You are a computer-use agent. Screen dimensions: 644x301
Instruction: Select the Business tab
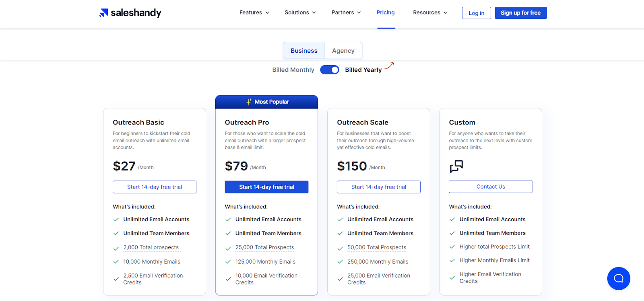(x=304, y=51)
